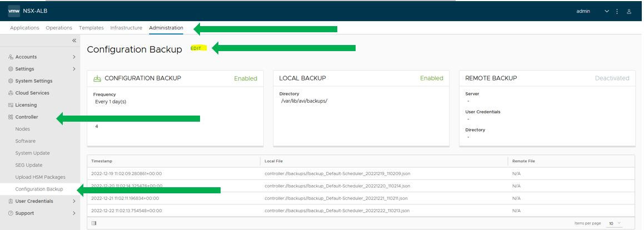Click file backup_Default-Scheduler_20221222_110213.json
644x230 pixels.
point(337,211)
